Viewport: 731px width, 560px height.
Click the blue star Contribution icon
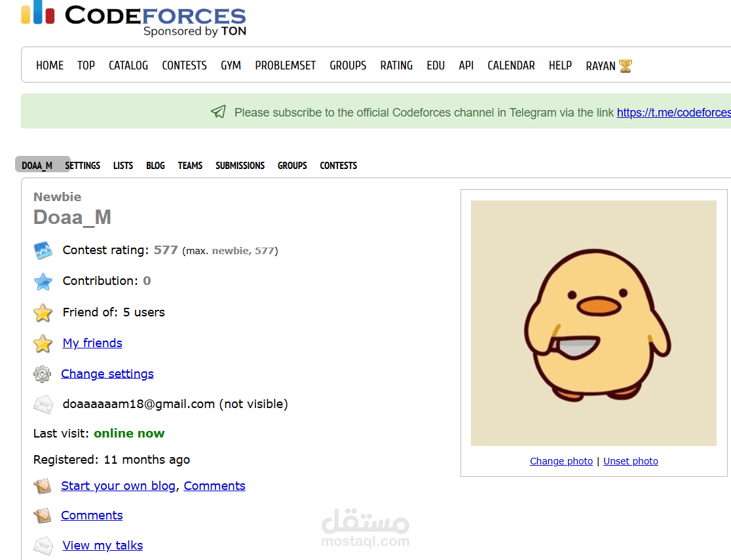(43, 281)
